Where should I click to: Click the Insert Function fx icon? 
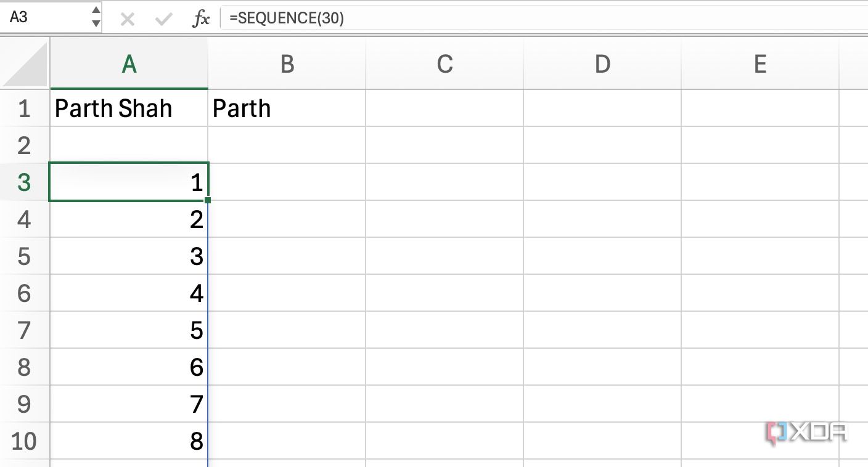(202, 18)
